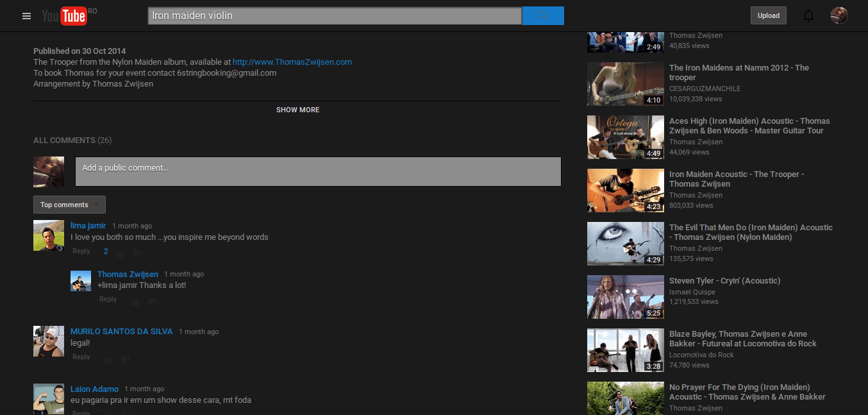Reply to lima jamir's comment
The image size is (868, 415).
[x=81, y=251]
